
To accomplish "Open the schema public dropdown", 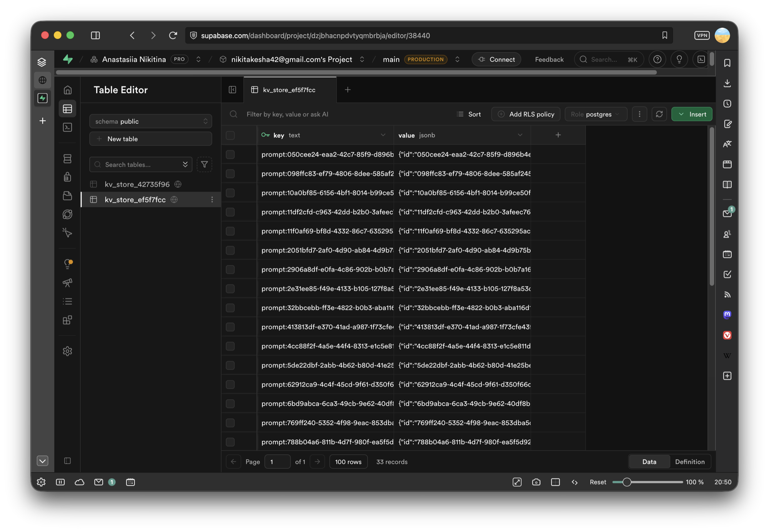I will click(151, 121).
